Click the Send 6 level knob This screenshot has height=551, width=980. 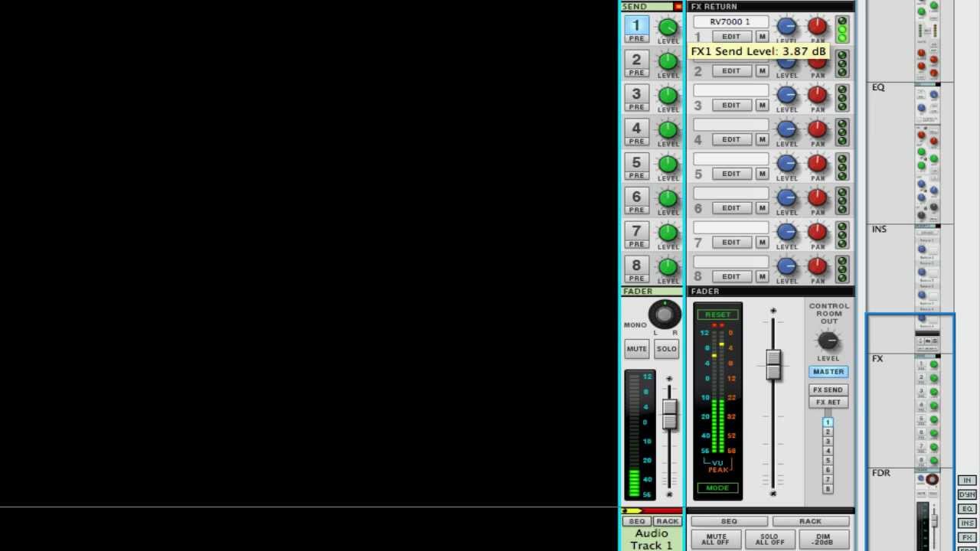[x=668, y=198]
